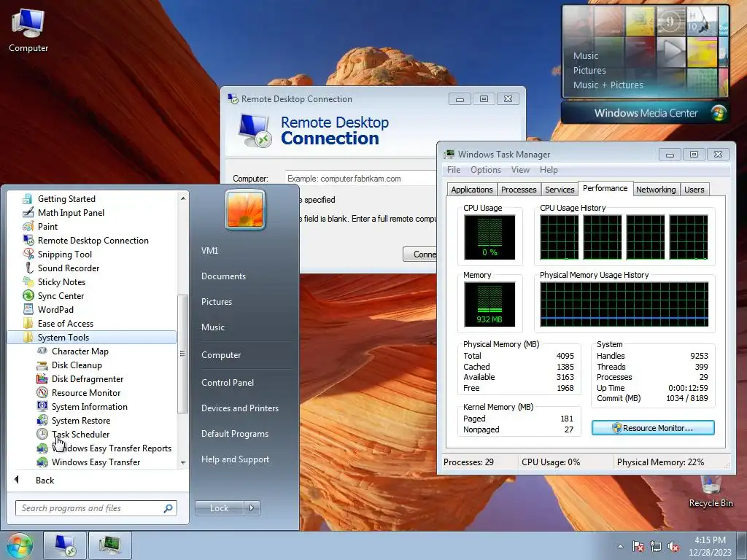The height and width of the screenshot is (560, 747).
Task: Expand the shutdown options arrow beside Lock
Action: click(x=252, y=508)
